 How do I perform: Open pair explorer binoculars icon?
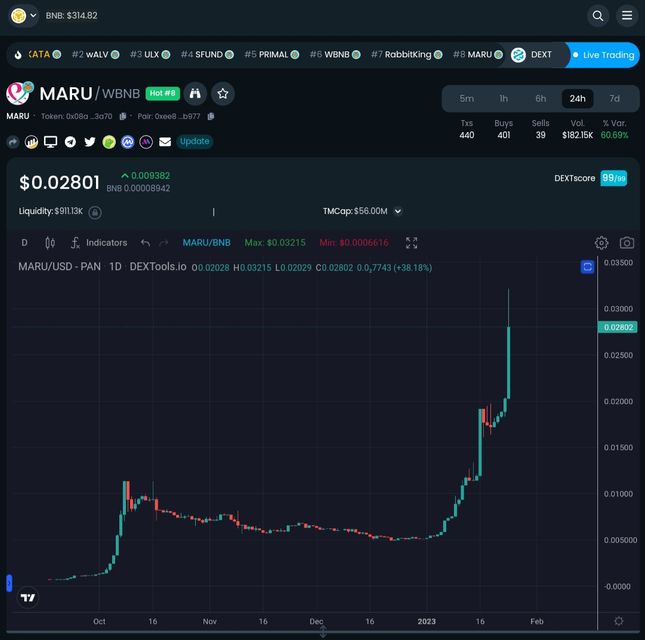pos(195,93)
